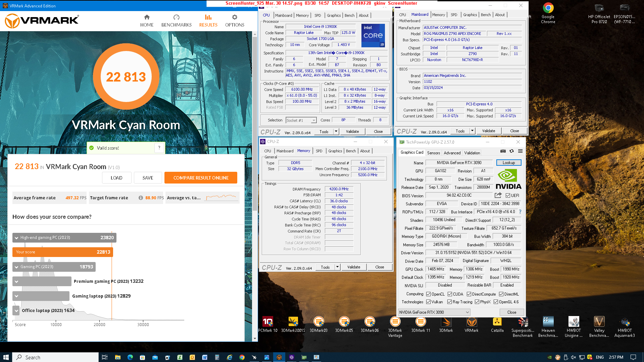Open File Explorer from taskbar
This screenshot has width=644, height=362.
117,357
